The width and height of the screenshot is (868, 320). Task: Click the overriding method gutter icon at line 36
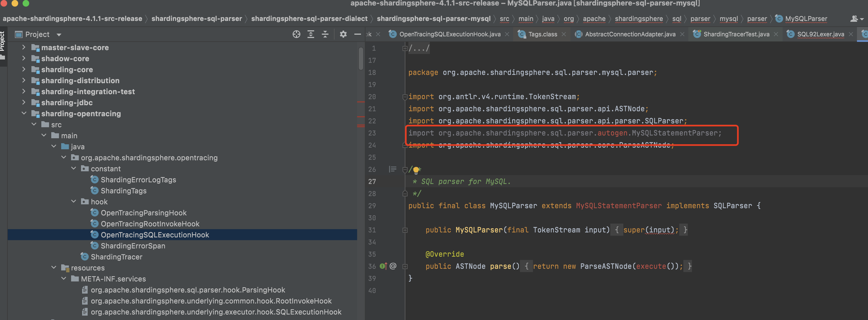point(382,266)
